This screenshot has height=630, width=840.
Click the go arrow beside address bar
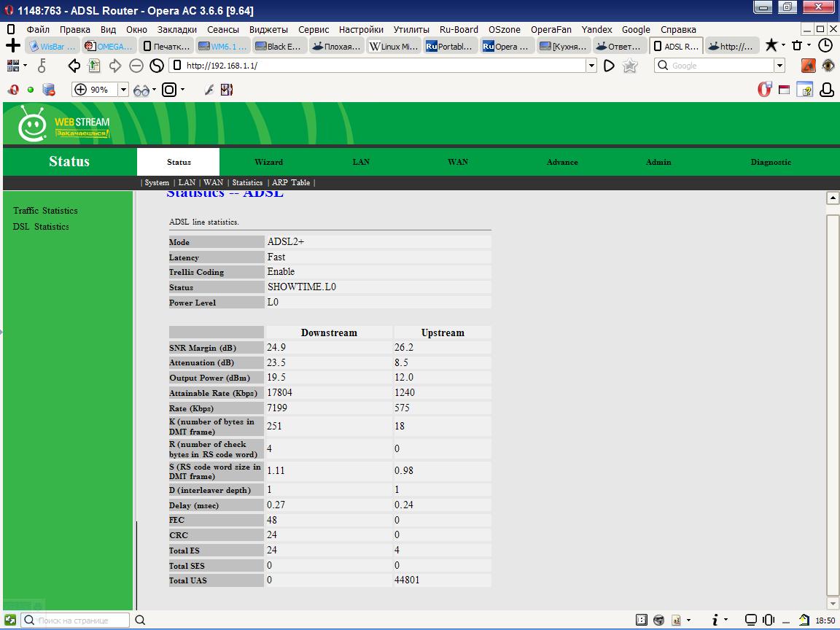tap(610, 66)
